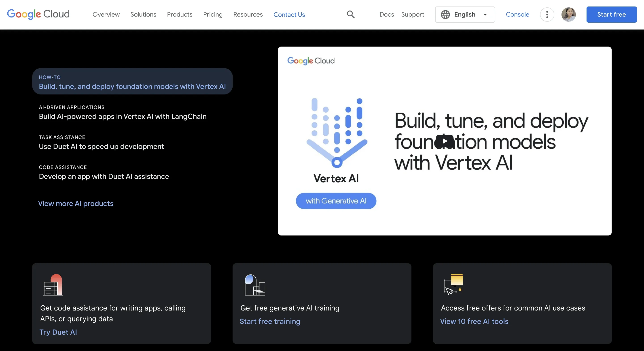Viewport: 644px width, 351px height.
Task: Click the 'HOW-TO' label
Action: point(50,77)
